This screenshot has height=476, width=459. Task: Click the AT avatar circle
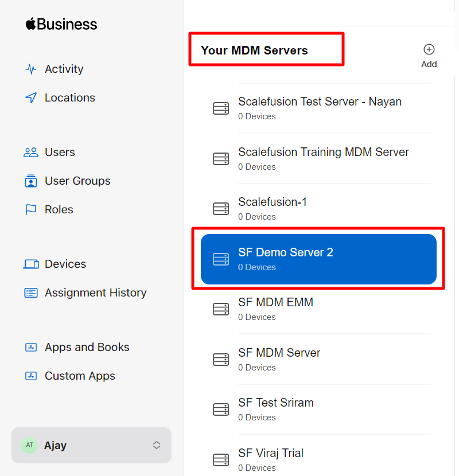point(29,445)
